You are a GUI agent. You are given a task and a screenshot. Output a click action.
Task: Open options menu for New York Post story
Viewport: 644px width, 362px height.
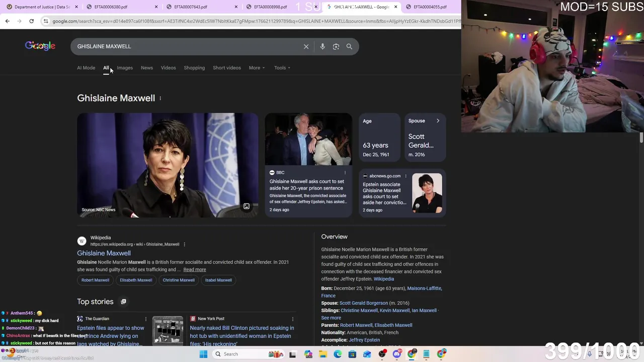coord(292,319)
